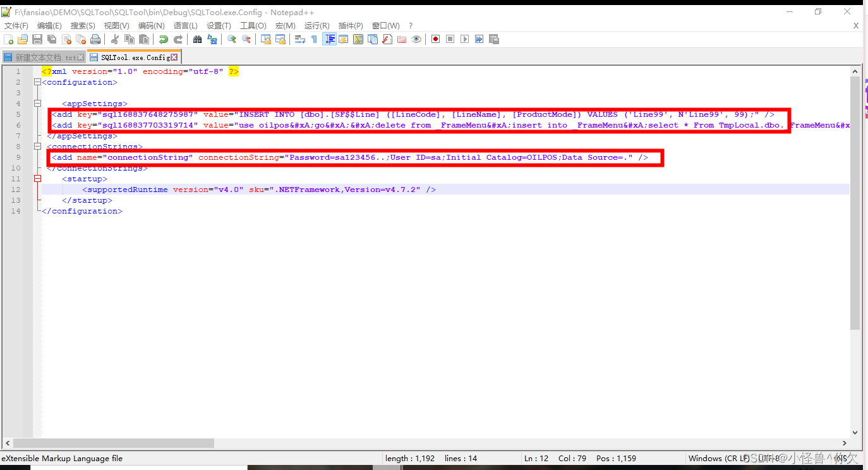Open the Find dialog via binoculars icon
Screen dimensions: 868x470
pos(196,39)
